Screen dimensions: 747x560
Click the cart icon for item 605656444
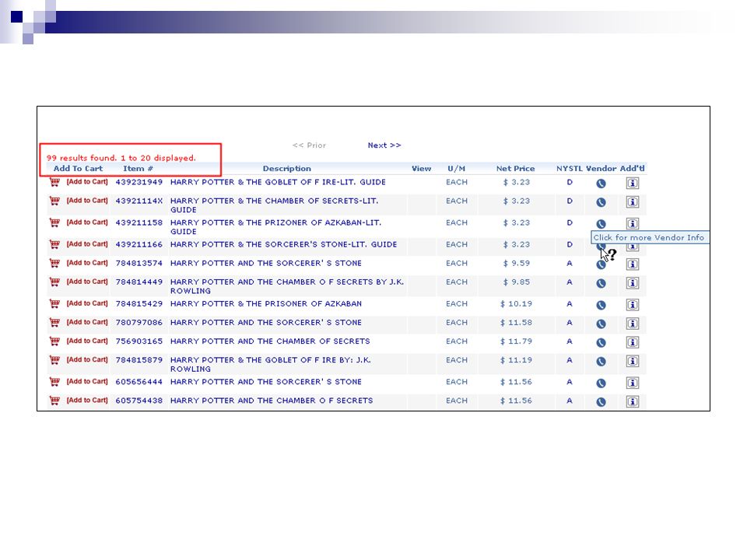point(54,381)
